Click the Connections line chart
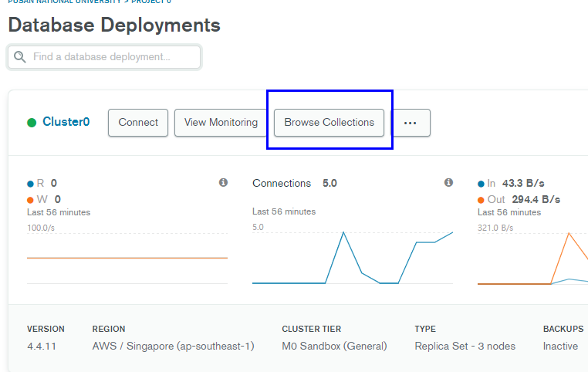Viewport: 588px width, 372px height. pyautogui.click(x=353, y=258)
